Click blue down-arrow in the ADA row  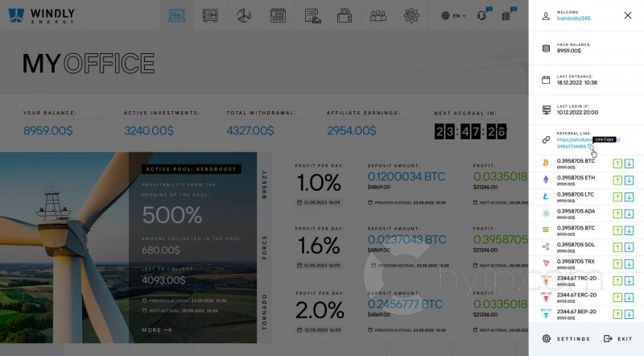tap(629, 213)
